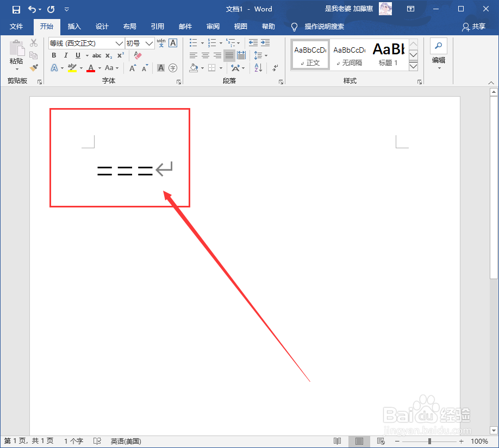499x448 pixels.
Task: Toggle paragraph marks display
Action: [x=275, y=68]
